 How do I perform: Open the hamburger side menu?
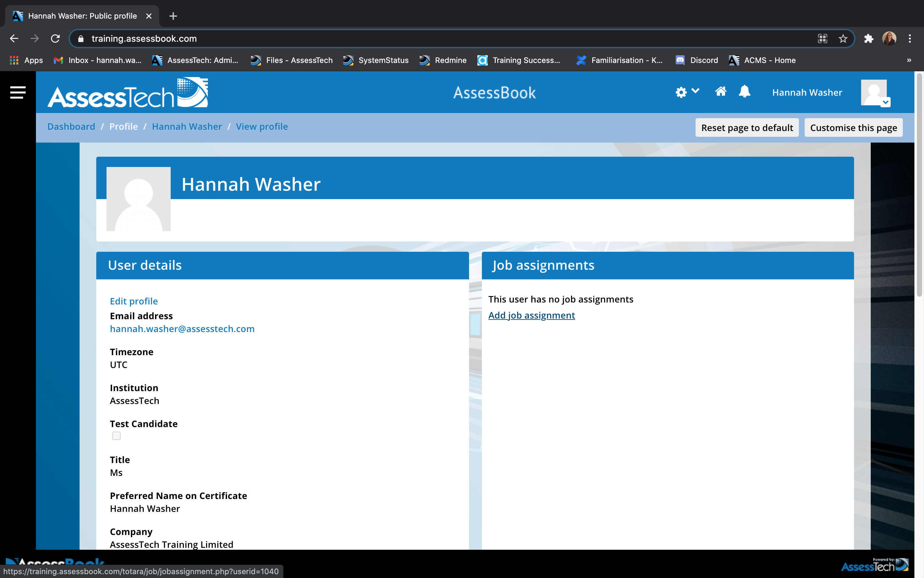point(18,92)
